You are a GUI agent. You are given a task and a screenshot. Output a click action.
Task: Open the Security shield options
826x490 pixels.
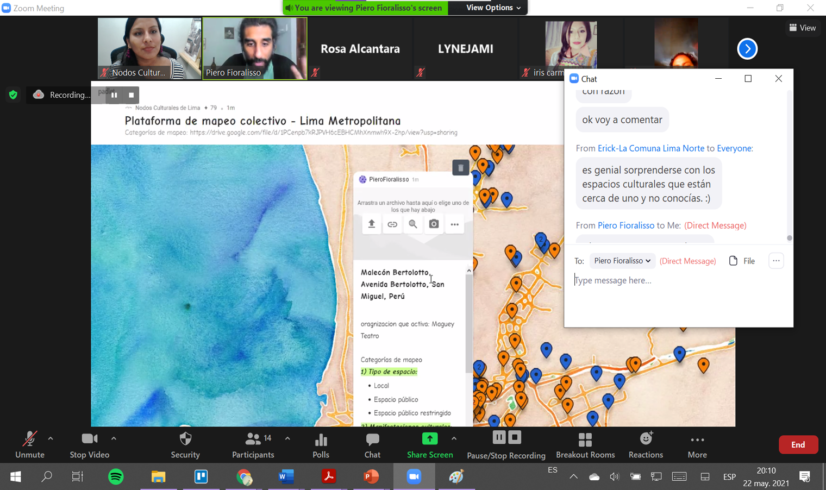tap(185, 443)
